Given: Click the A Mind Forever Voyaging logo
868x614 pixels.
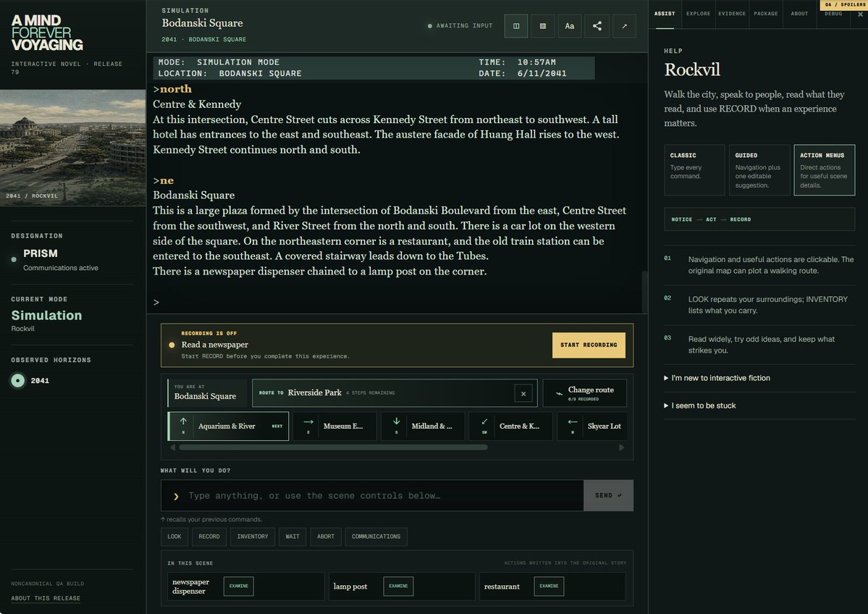Looking at the screenshot, I should tap(47, 33).
